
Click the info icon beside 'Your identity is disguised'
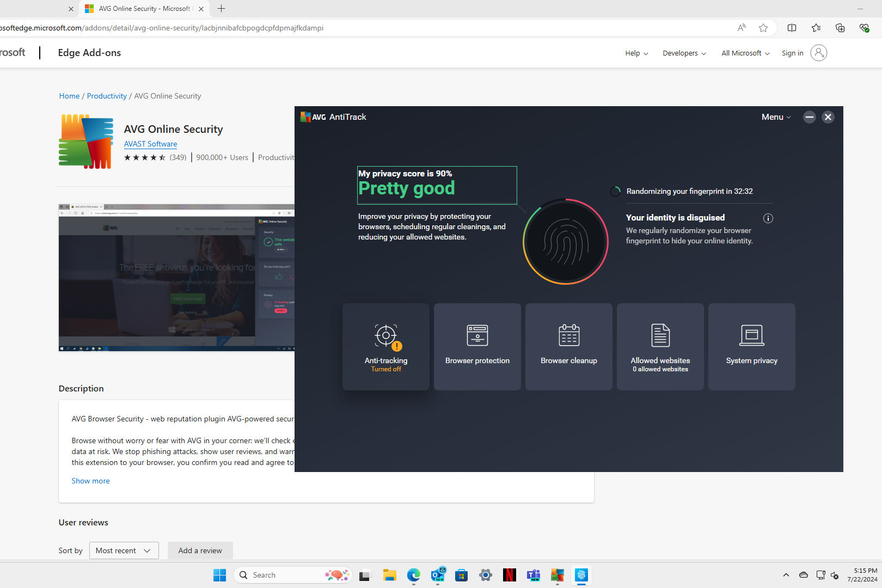pyautogui.click(x=768, y=218)
